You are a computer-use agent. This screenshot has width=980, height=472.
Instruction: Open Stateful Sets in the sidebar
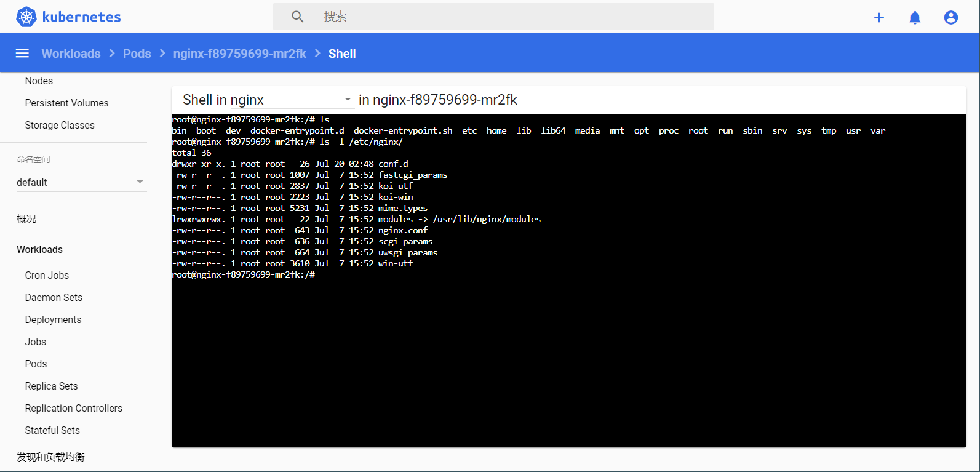[52, 430]
